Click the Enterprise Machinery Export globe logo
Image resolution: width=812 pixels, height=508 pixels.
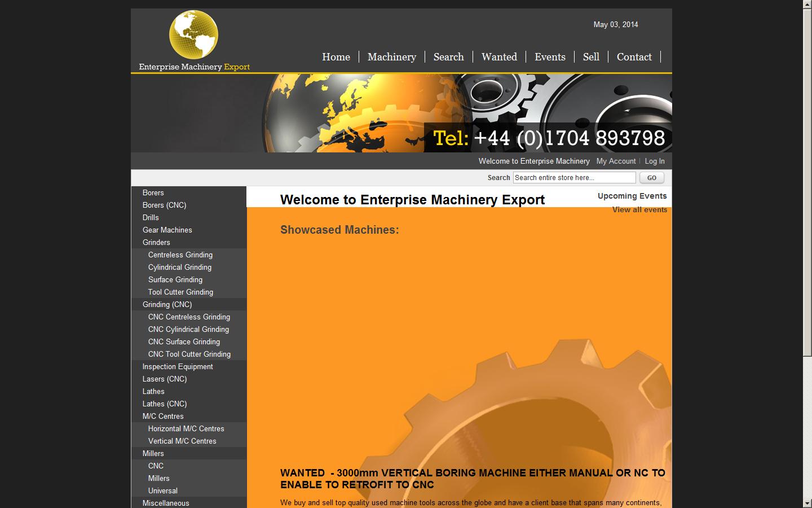193,35
